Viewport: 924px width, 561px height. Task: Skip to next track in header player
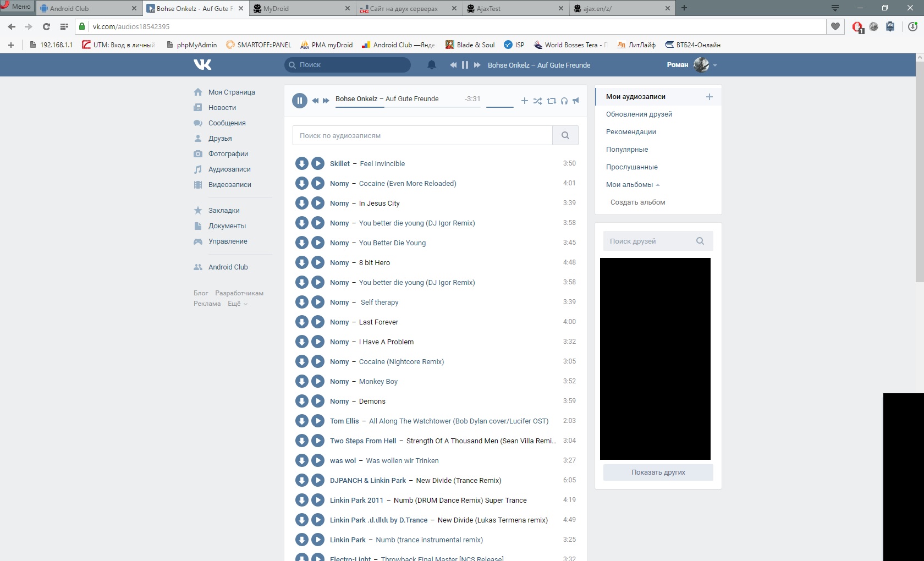(477, 65)
